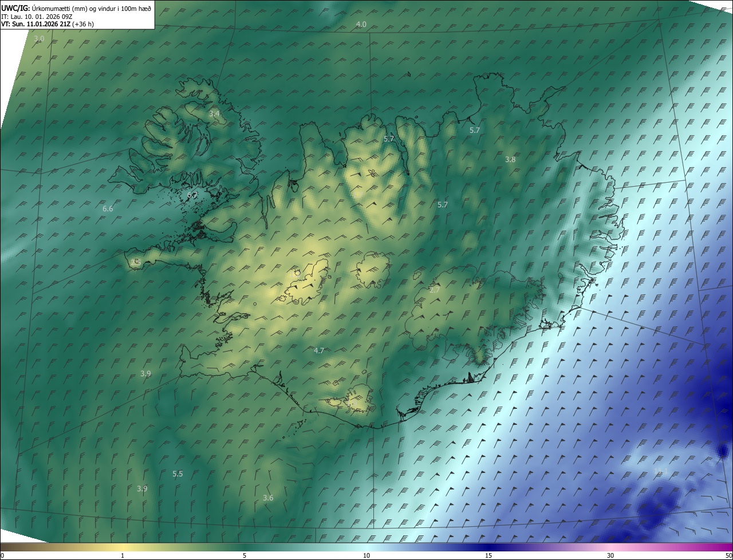Image resolution: width=733 pixels, height=560 pixels.
Task: Click the 4.7 value label on the map
Action: (319, 350)
